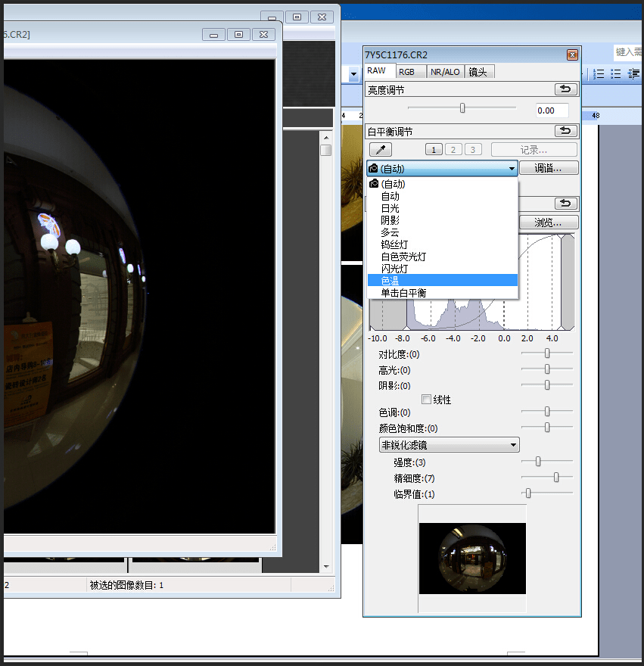Open Word toolbar dropdown arrow behind the palette
The height and width of the screenshot is (666, 644).
353,74
